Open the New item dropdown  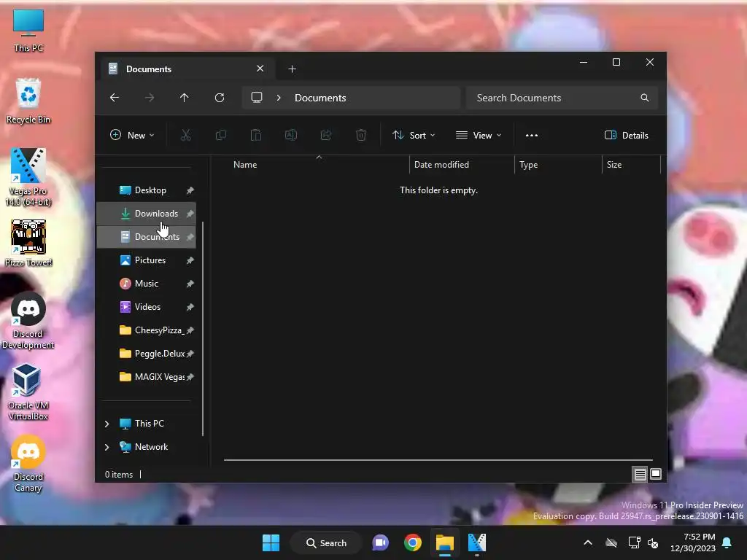point(132,135)
